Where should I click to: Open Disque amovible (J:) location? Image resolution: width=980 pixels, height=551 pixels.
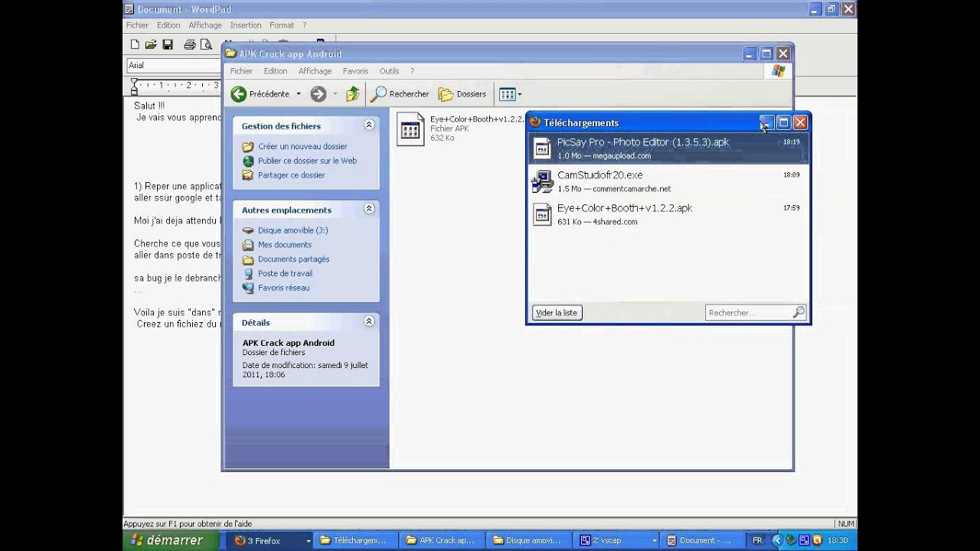pos(292,230)
